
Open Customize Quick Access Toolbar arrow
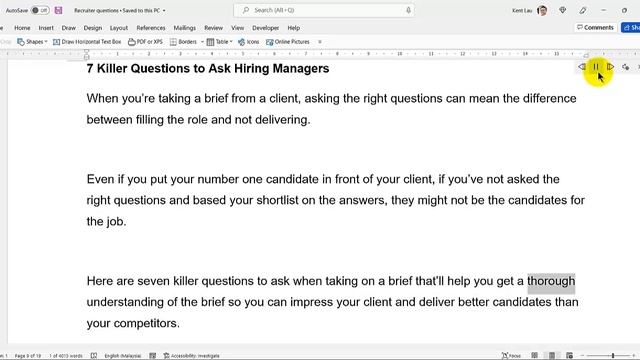tap(320, 42)
